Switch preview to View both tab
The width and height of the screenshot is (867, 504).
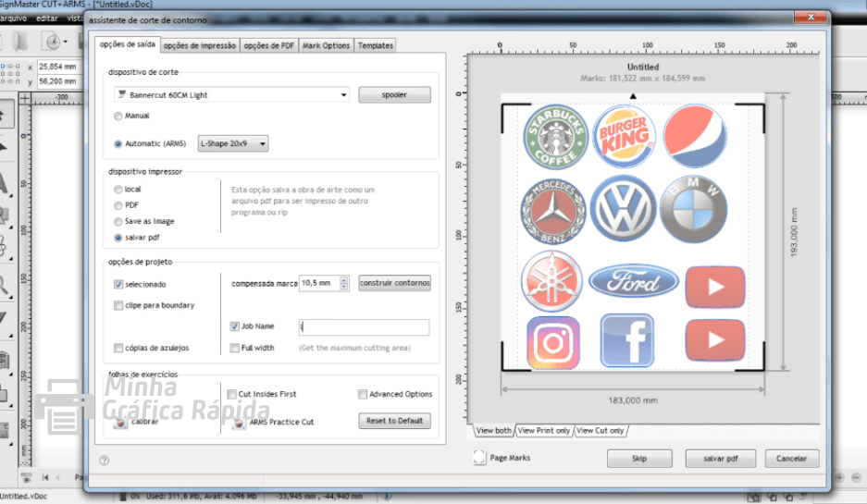(493, 431)
